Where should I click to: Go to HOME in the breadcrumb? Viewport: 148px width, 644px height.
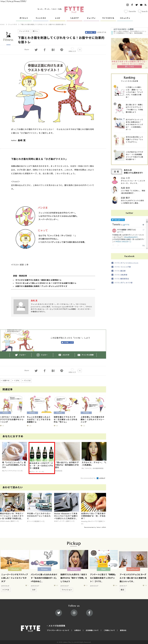tap(2, 24)
